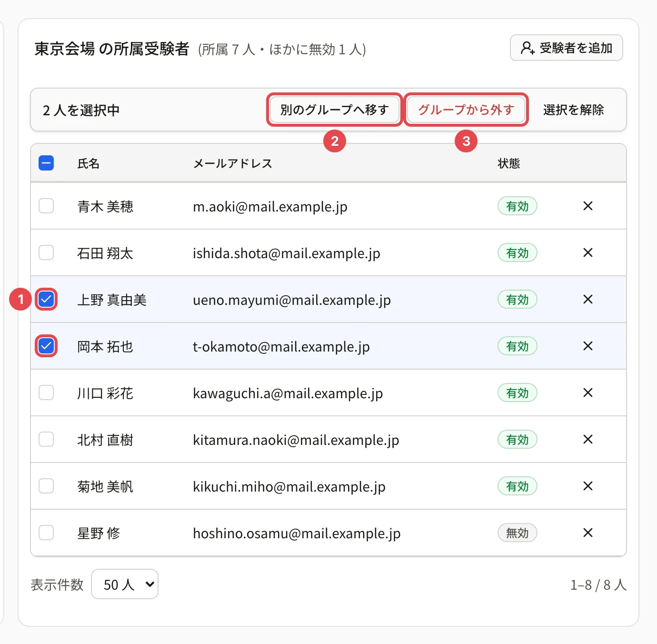Image resolution: width=657 pixels, height=644 pixels.
Task: Click email hoshino.osamu@mail.example.jp
Action: (297, 533)
